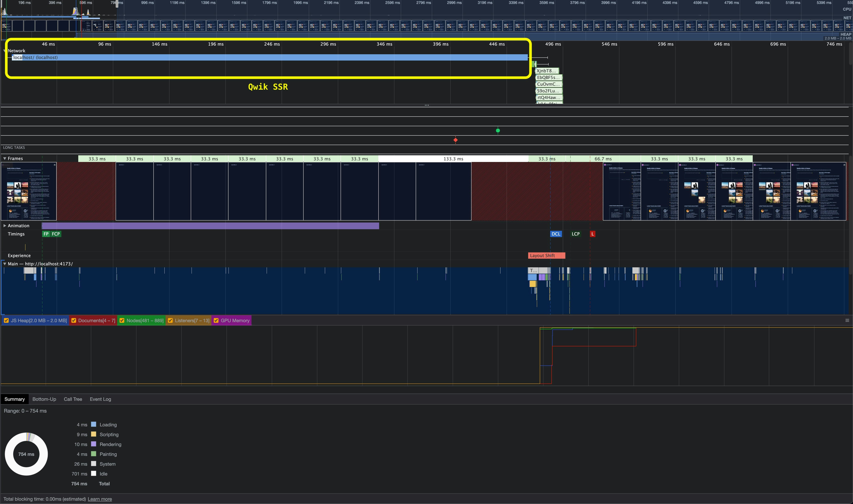853x504 pixels.
Task: Select the DCL timing marker
Action: 556,234
